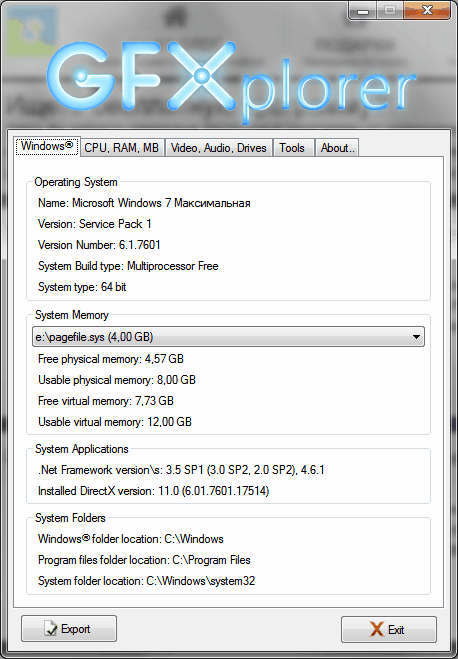Select the e:\pagefile.sys combo box
The image size is (458, 659).
pos(228,337)
